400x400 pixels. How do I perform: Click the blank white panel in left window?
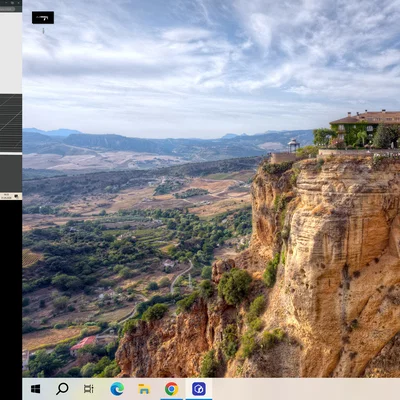(11, 53)
